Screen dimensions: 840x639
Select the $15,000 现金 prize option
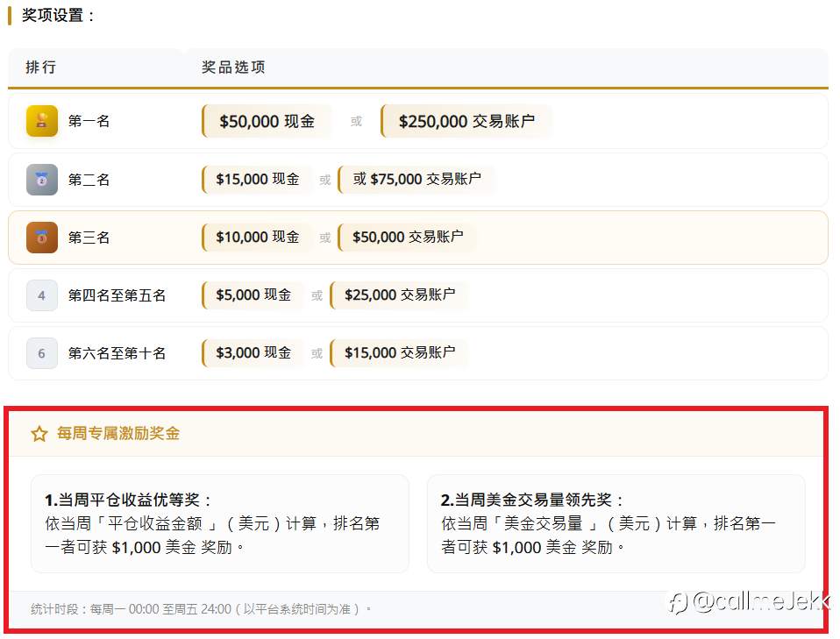pos(257,179)
